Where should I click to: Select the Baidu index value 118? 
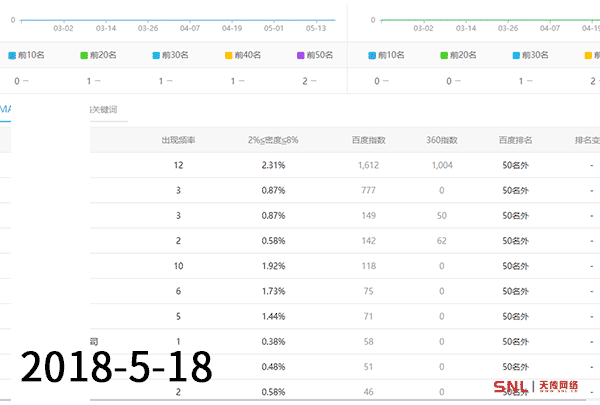368,266
